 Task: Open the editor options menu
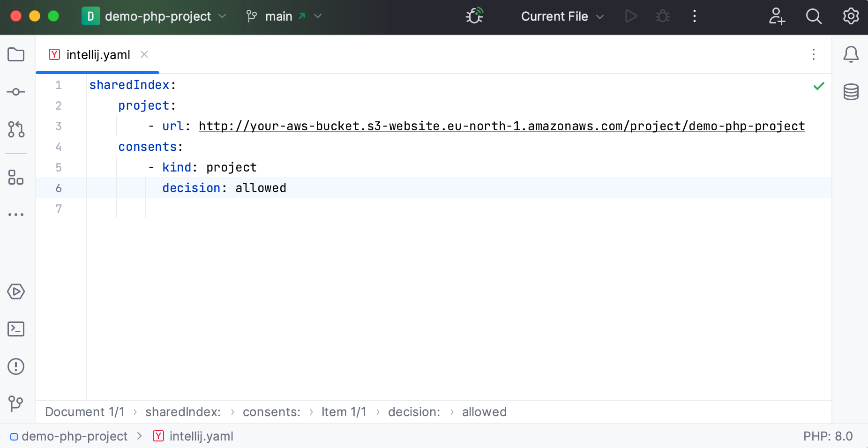[814, 55]
